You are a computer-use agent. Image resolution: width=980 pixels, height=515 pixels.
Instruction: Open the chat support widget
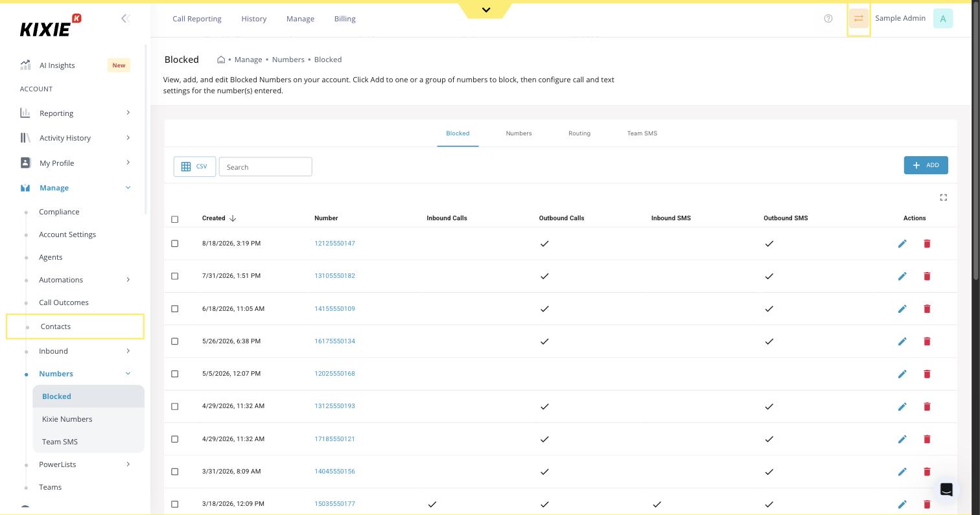(x=946, y=490)
